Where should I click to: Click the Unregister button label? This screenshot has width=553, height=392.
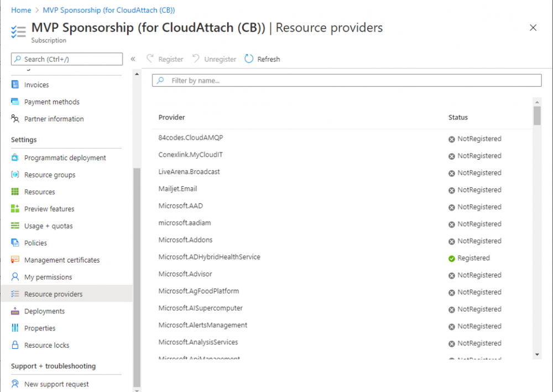pos(220,59)
